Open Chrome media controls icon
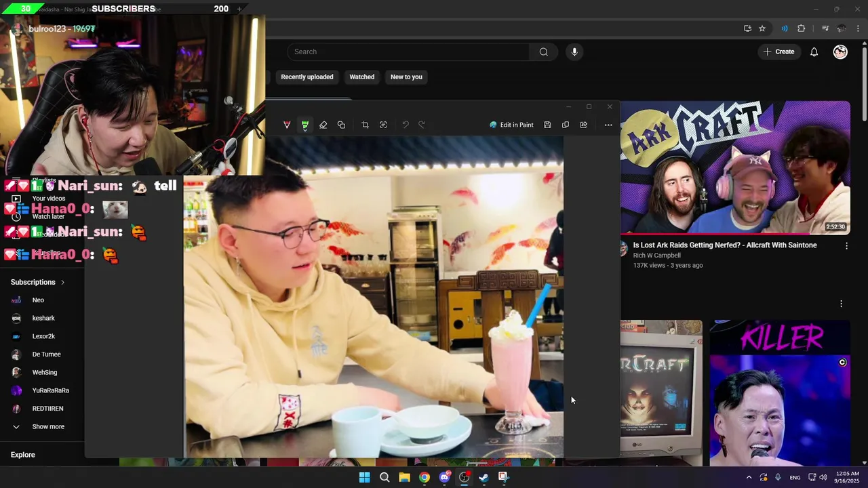 click(x=825, y=28)
